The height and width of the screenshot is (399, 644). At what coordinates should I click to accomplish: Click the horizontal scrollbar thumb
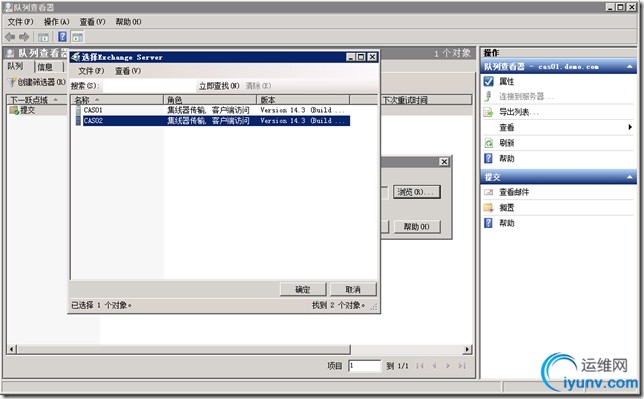[184, 349]
